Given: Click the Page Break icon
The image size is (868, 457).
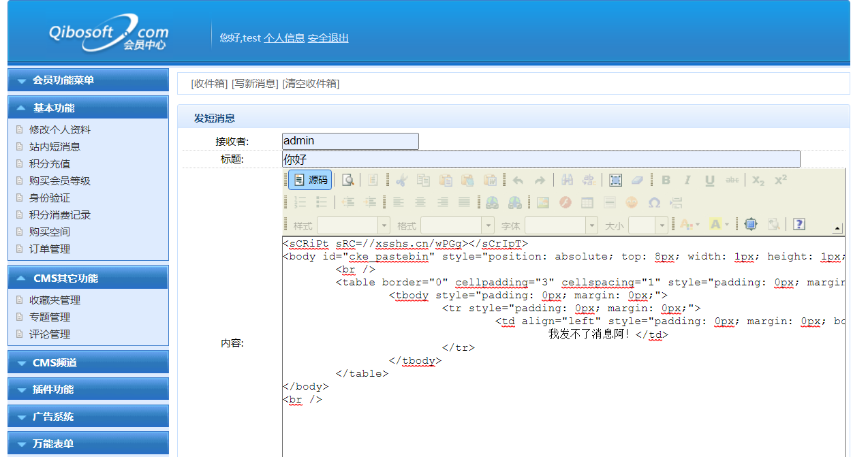Looking at the screenshot, I should click(676, 202).
